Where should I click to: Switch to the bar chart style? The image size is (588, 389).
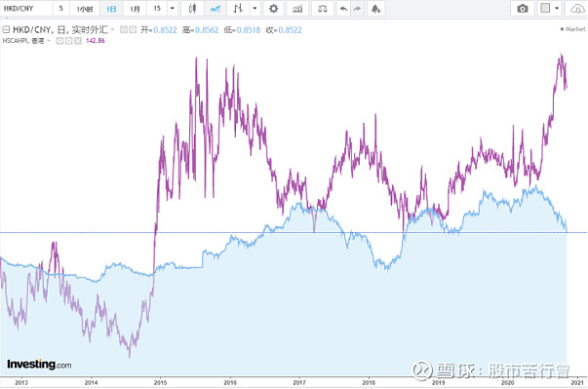point(238,8)
